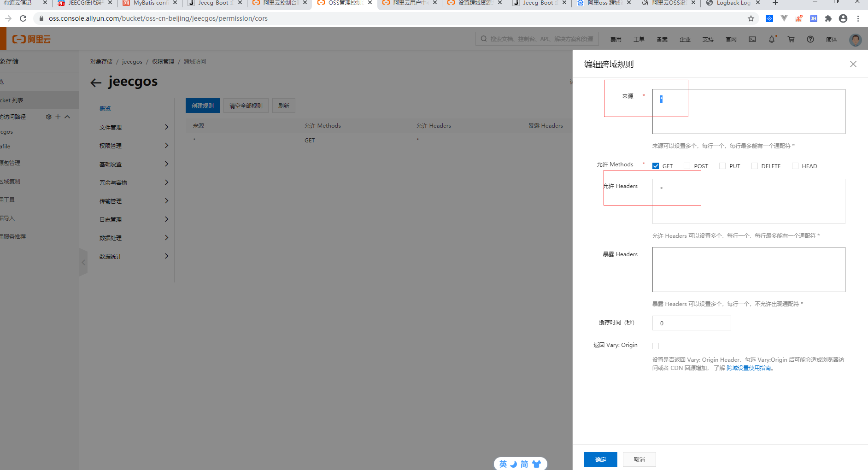Expand the 数据统计 menu
The width and height of the screenshot is (868, 470).
(134, 256)
